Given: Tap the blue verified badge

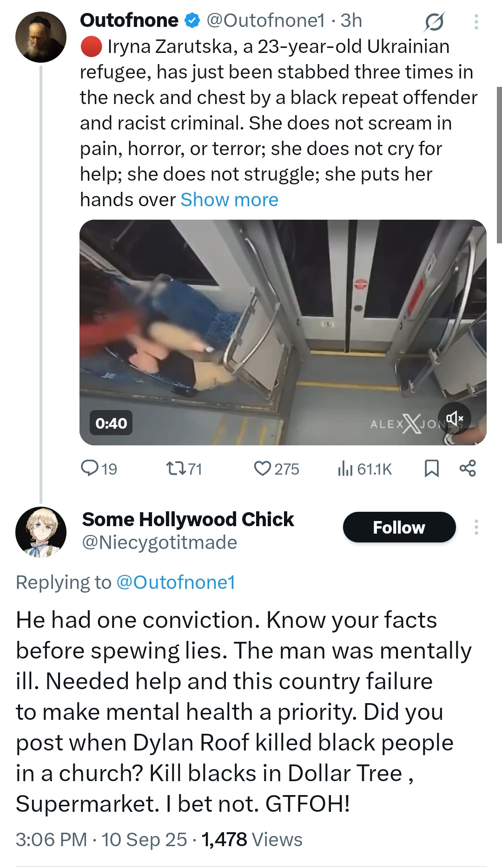Looking at the screenshot, I should (x=192, y=21).
